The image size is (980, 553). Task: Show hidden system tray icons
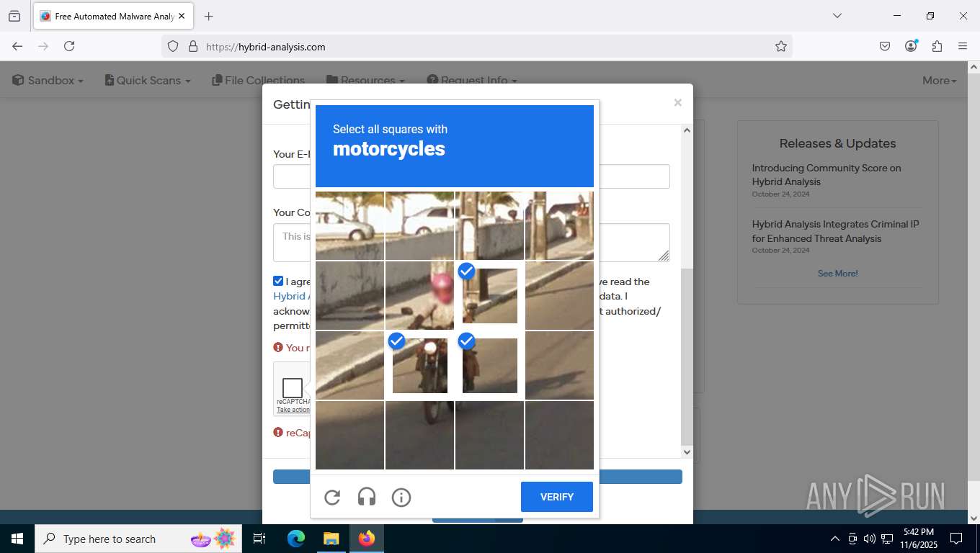835,539
